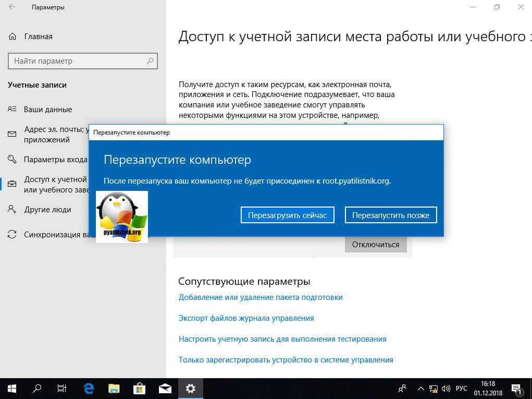Click the volume speaker icon
The width and height of the screenshot is (532, 399).
pos(446,389)
